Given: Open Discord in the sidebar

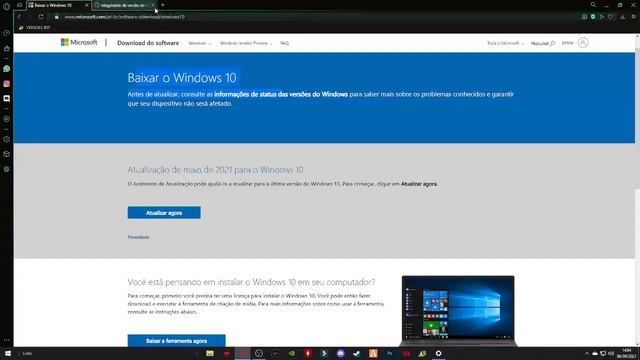Looking at the screenshot, I should (7, 98).
